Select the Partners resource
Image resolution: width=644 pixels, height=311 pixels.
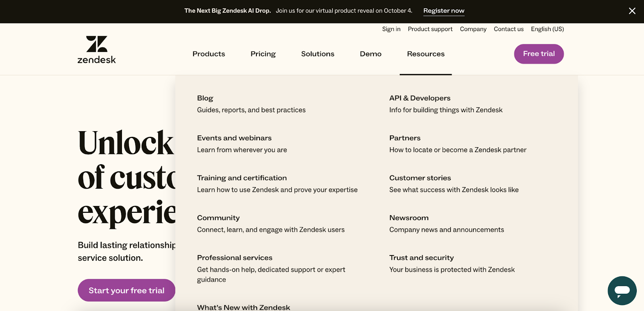[x=405, y=138]
